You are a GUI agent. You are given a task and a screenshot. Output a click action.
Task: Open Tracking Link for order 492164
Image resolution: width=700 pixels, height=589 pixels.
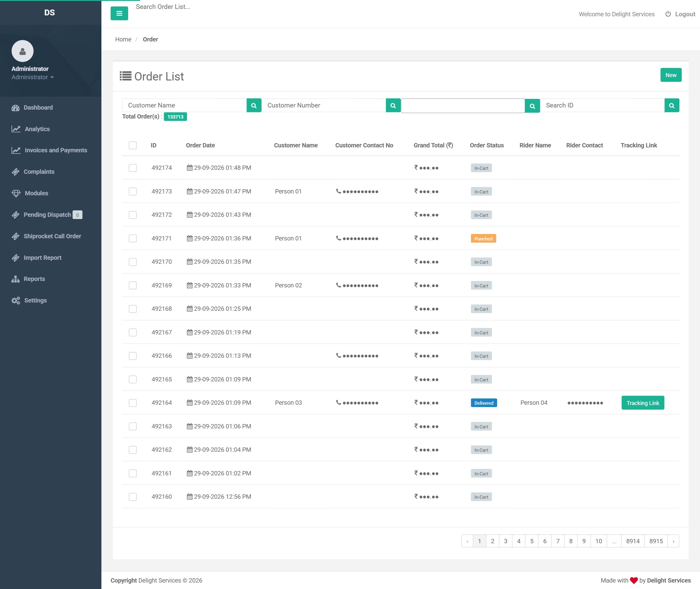pyautogui.click(x=643, y=403)
